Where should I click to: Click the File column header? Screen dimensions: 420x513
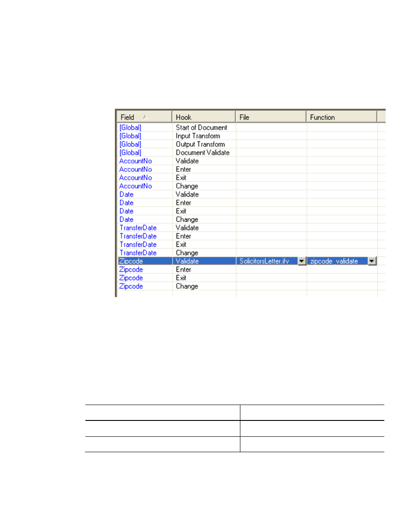click(271, 117)
